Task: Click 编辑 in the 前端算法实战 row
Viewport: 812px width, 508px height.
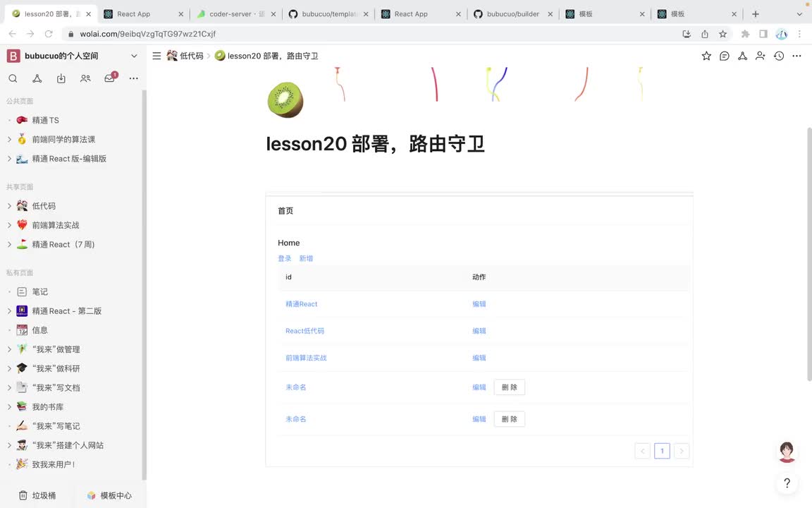Action: pyautogui.click(x=479, y=358)
